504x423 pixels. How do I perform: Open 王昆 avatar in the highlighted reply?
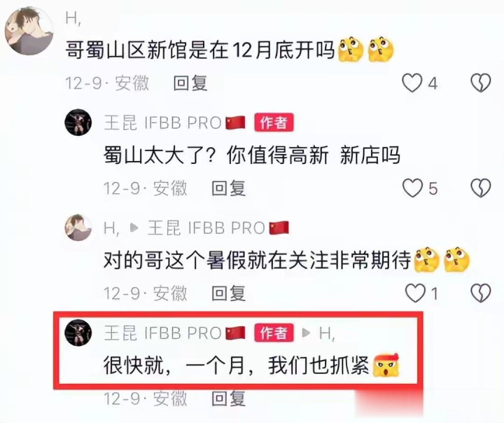pos(78,333)
